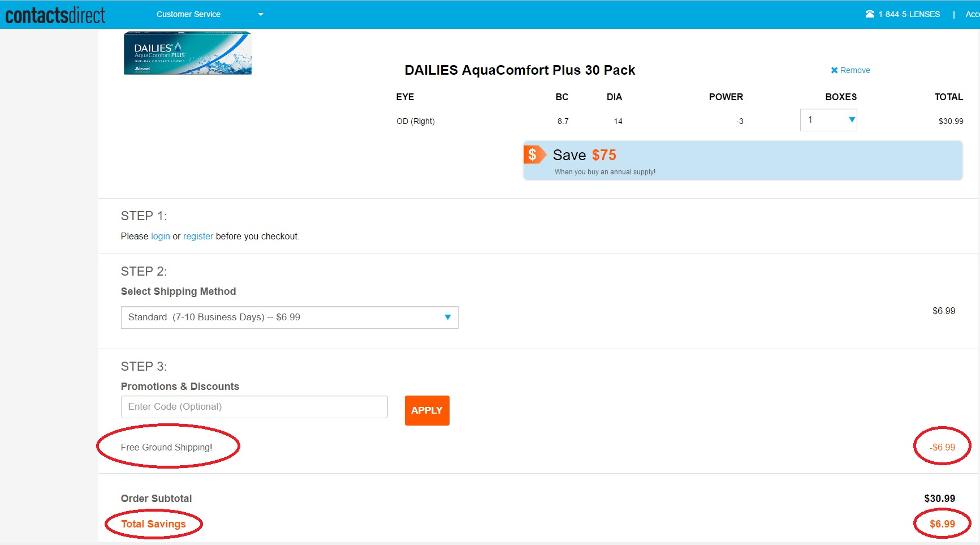Click the $6.99 shipping cost in Step 2
This screenshot has height=545, width=980.
[x=944, y=311]
